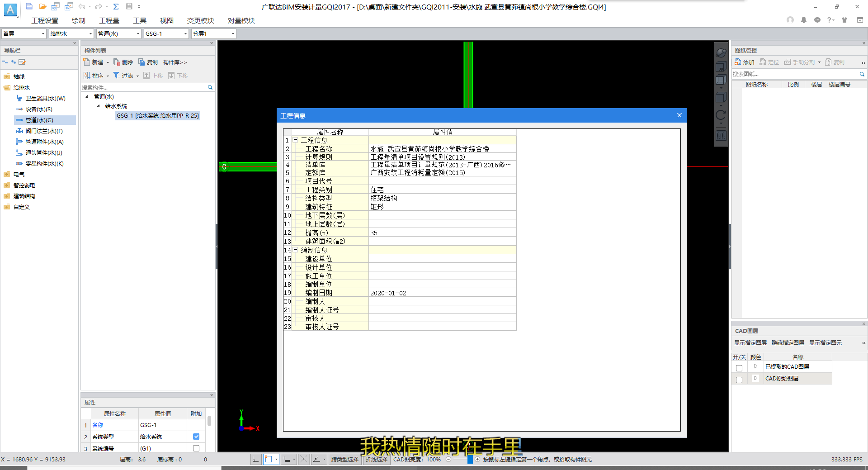Click the 搜索构件 search field
This screenshot has height=470, width=868.
coord(144,87)
